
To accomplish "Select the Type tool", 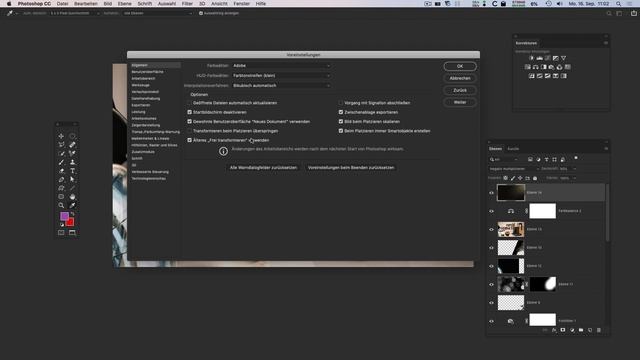I will (72, 171).
